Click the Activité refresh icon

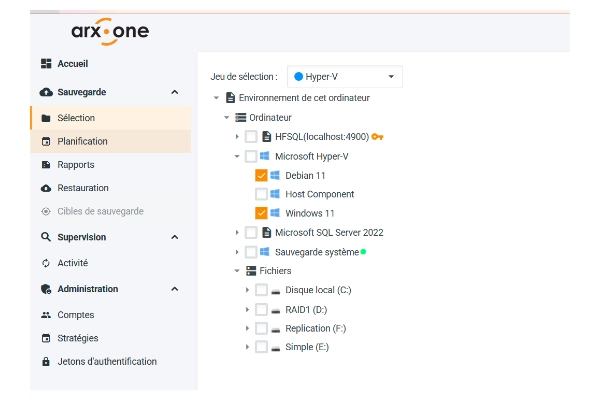pos(46,263)
